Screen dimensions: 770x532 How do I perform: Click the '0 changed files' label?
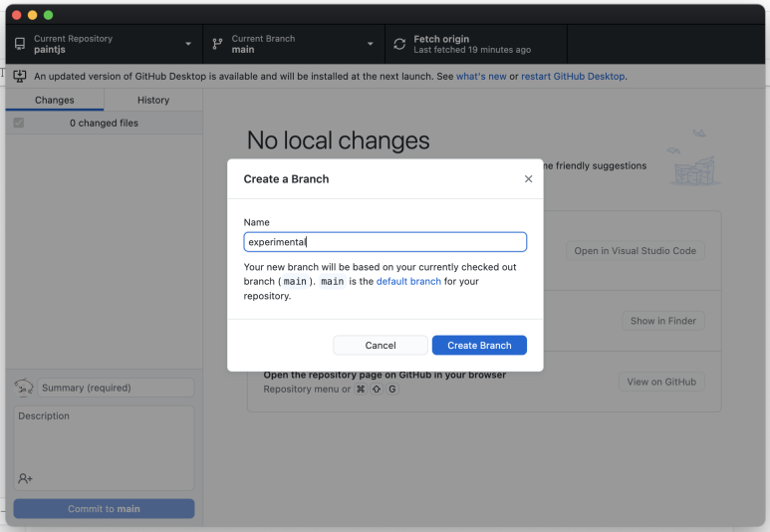(104, 123)
